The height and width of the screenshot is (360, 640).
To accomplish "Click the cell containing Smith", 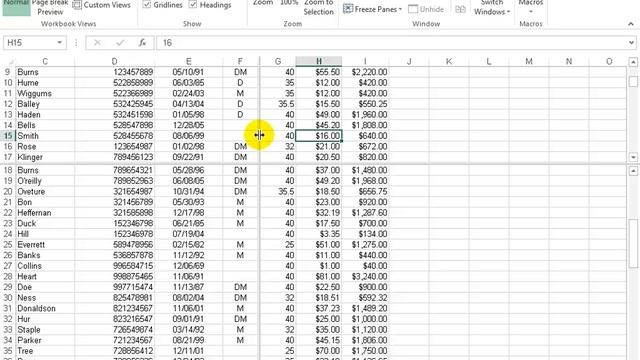I will click(45, 136).
